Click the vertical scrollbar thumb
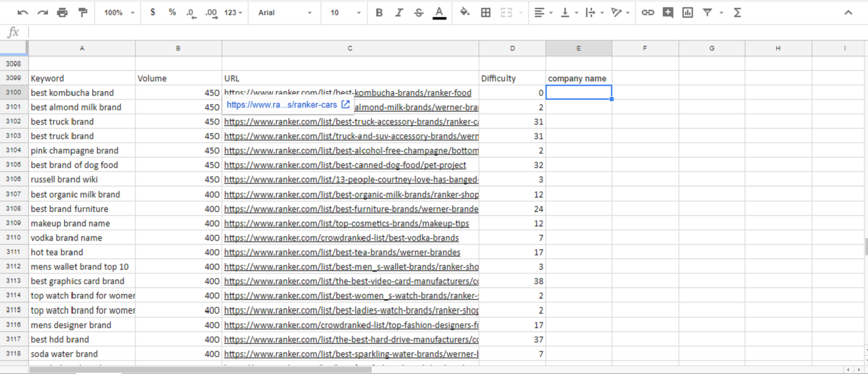The width and height of the screenshot is (868, 374). tap(866, 246)
